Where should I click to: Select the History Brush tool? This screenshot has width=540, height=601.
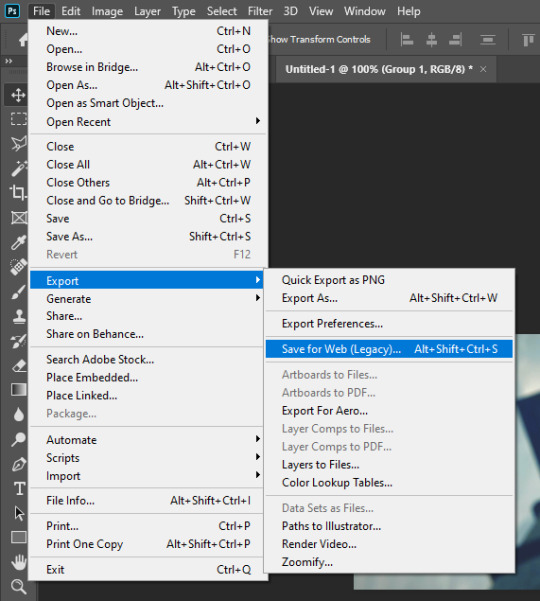coord(18,341)
